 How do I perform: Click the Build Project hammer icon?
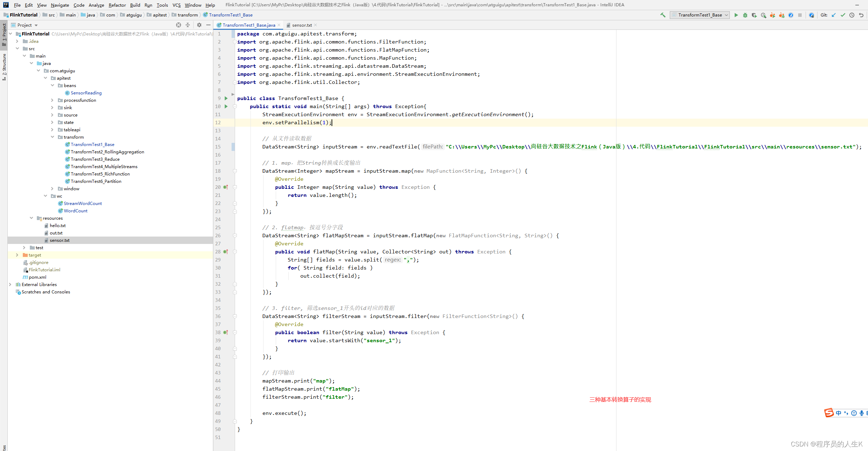tap(663, 15)
